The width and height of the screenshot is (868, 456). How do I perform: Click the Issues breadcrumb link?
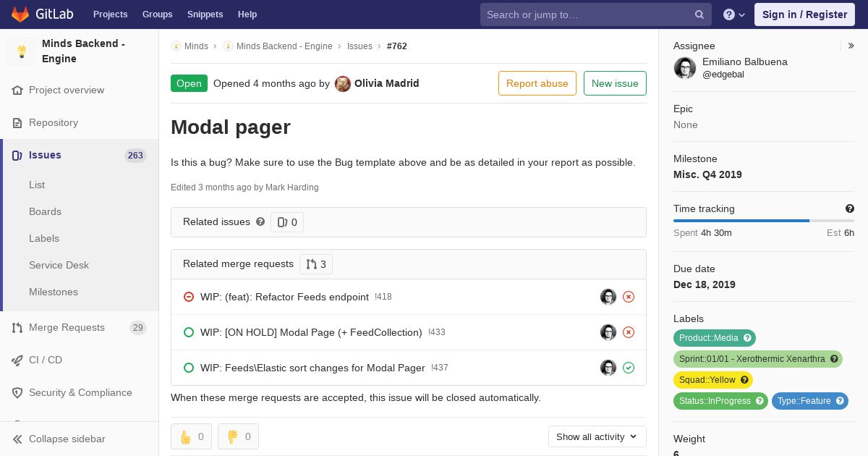coord(359,46)
